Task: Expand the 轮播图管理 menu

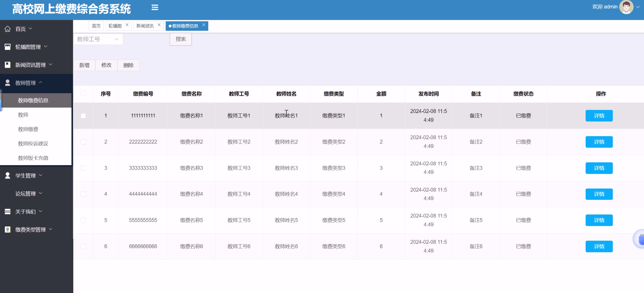Action: 36,47
